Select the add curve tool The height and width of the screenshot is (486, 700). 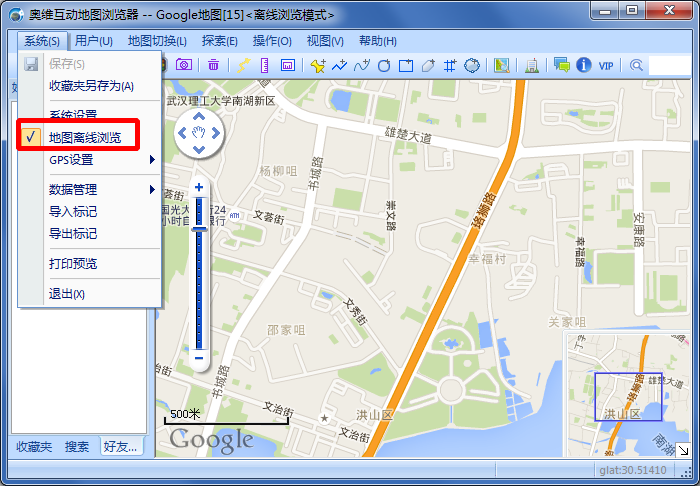pos(362,65)
